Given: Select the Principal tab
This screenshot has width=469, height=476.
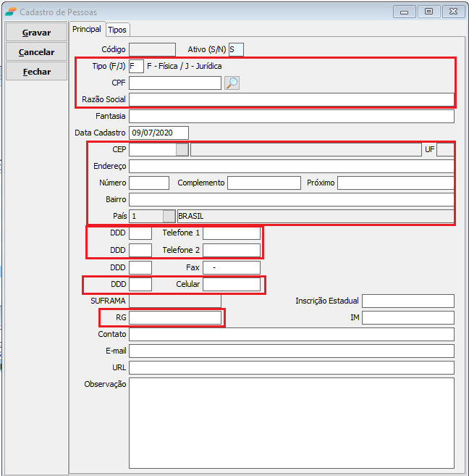Looking at the screenshot, I should (x=86, y=29).
